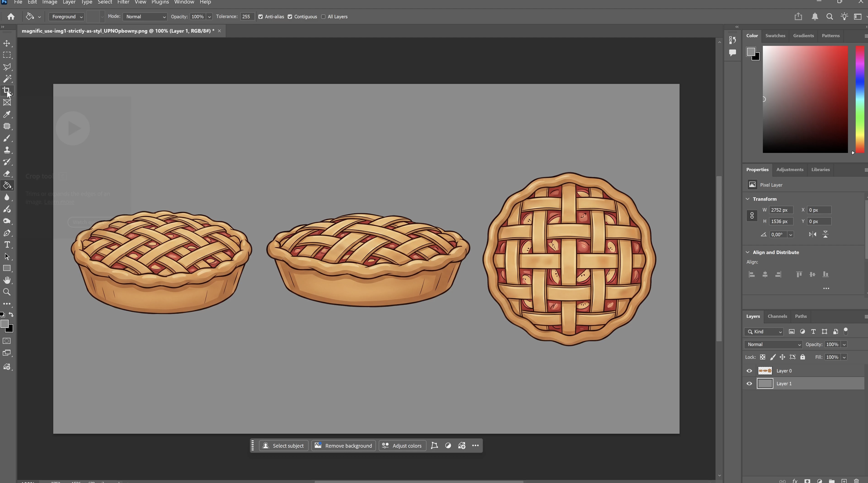The height and width of the screenshot is (483, 868).
Task: Toggle the Anti-alias checkbox
Action: click(x=260, y=17)
